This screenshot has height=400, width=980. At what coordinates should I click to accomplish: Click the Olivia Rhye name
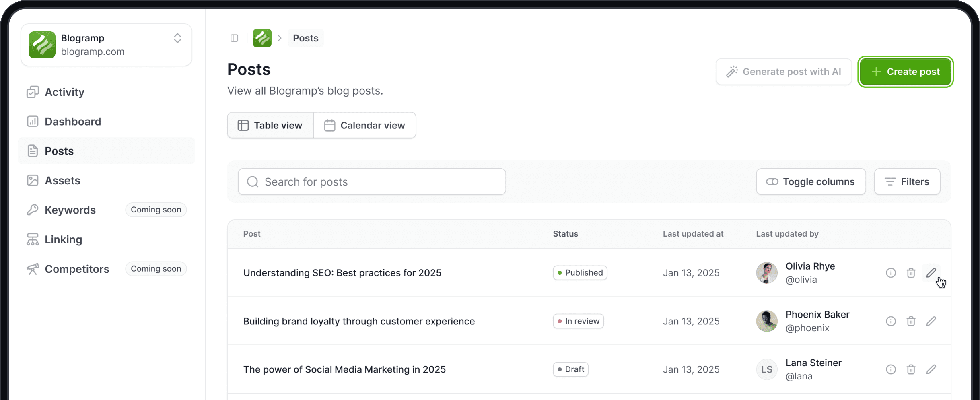click(810, 266)
